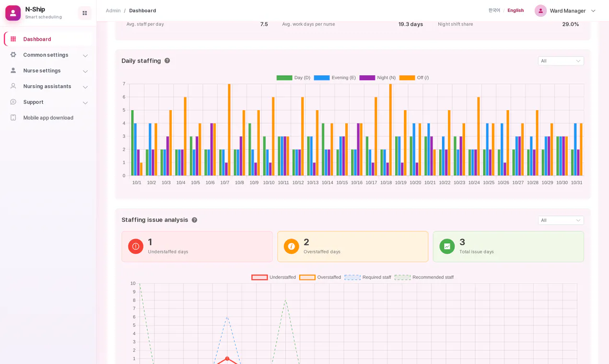This screenshot has width=609, height=364.
Task: Open the Mobile app download menu item
Action: (48, 118)
